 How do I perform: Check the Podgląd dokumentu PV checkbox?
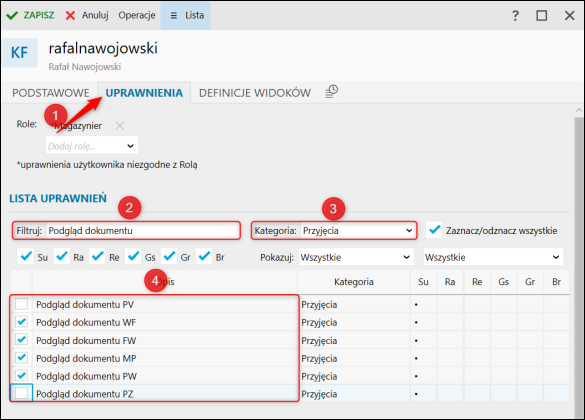coord(22,304)
